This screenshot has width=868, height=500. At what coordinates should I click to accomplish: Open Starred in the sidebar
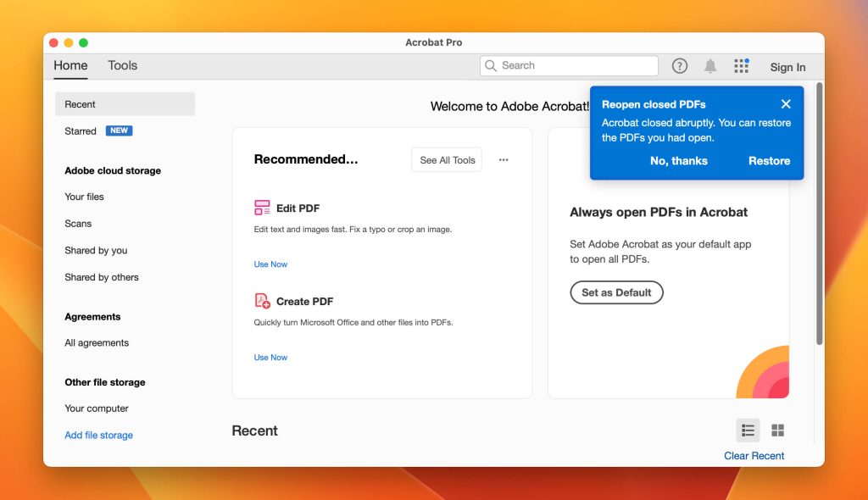click(x=81, y=131)
